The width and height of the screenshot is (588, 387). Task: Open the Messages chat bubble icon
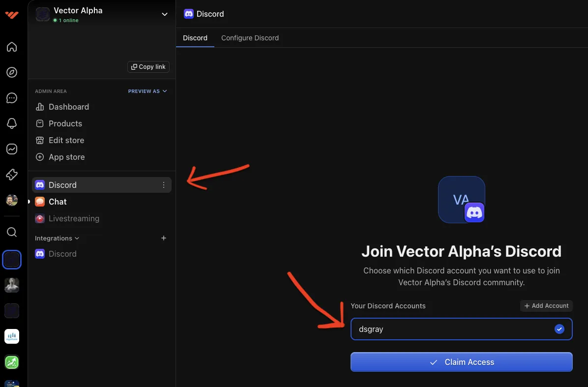point(12,98)
